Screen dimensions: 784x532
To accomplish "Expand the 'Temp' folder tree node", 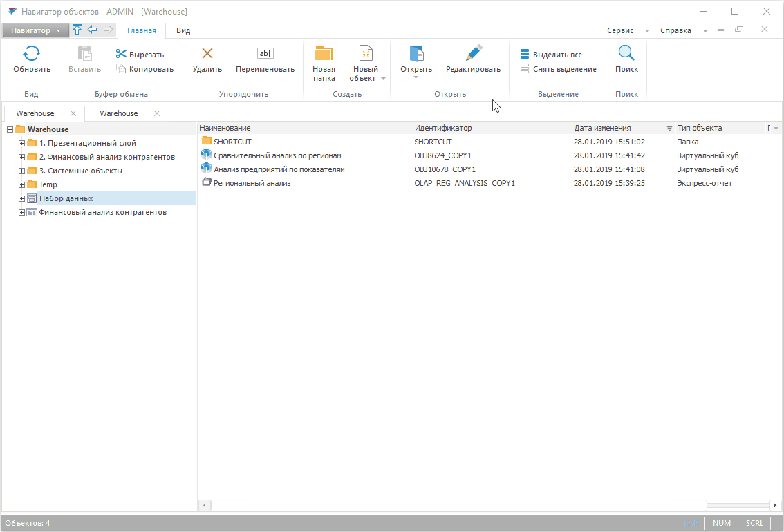I will 22,185.
